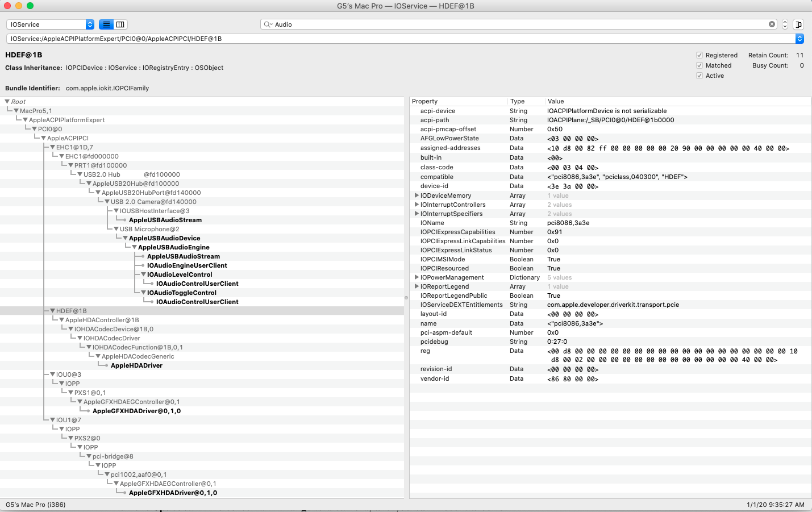Screen dimensions: 812x512
Task: Open the path bar dropdown arrow
Action: point(799,39)
